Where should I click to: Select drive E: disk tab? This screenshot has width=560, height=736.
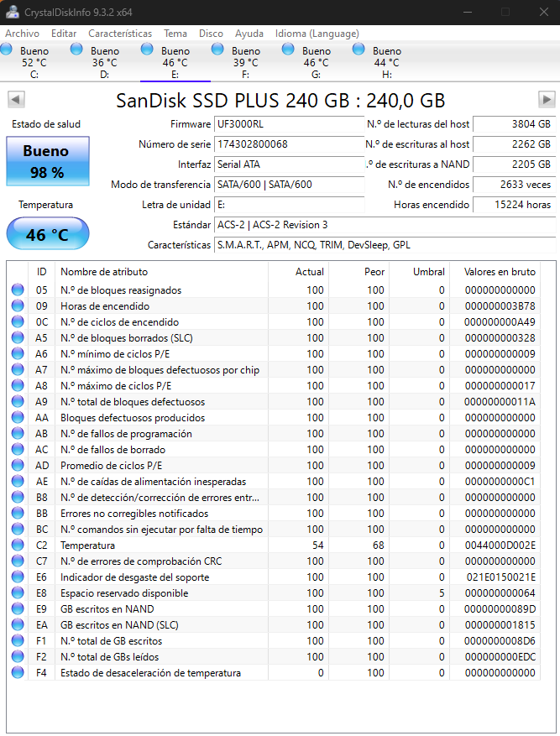175,62
